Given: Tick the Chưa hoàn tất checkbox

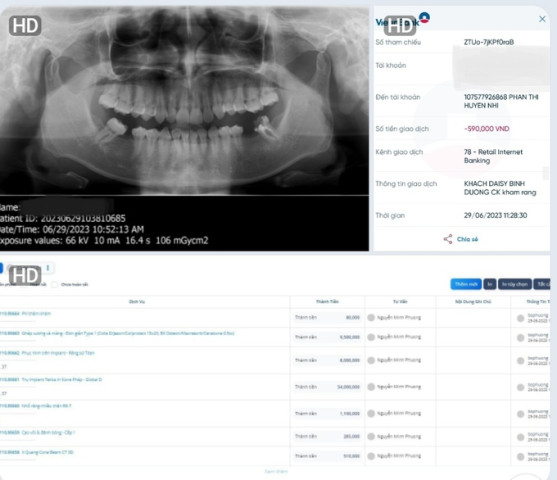Looking at the screenshot, I should (x=54, y=284).
